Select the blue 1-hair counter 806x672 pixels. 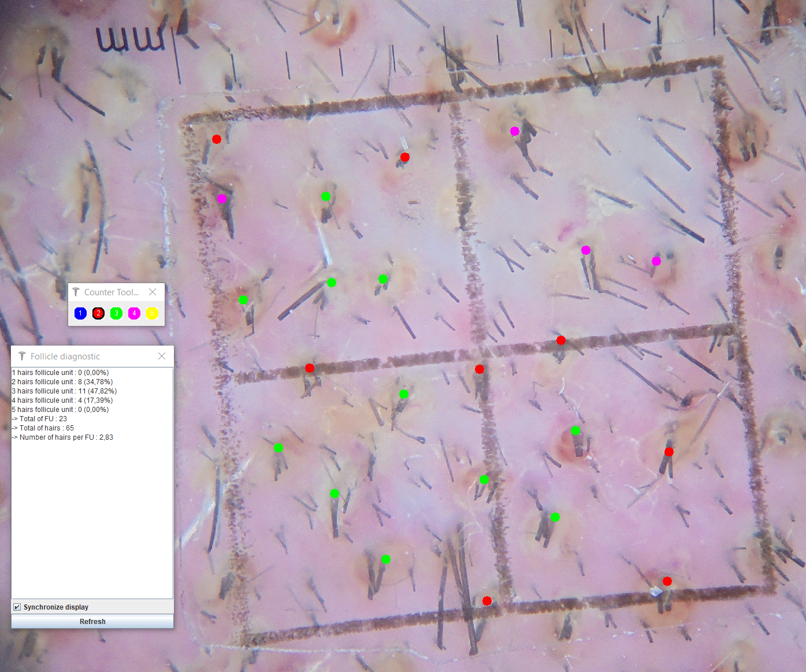point(80,313)
